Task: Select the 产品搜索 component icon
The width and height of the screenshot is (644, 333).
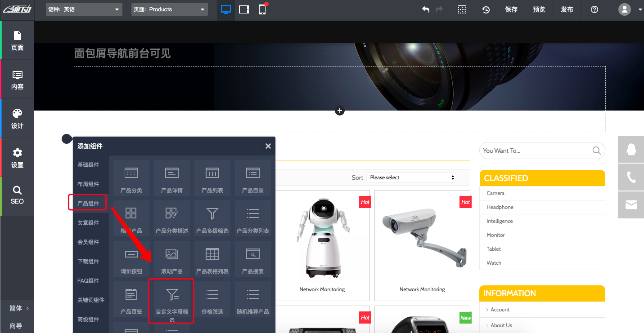Action: point(252,259)
